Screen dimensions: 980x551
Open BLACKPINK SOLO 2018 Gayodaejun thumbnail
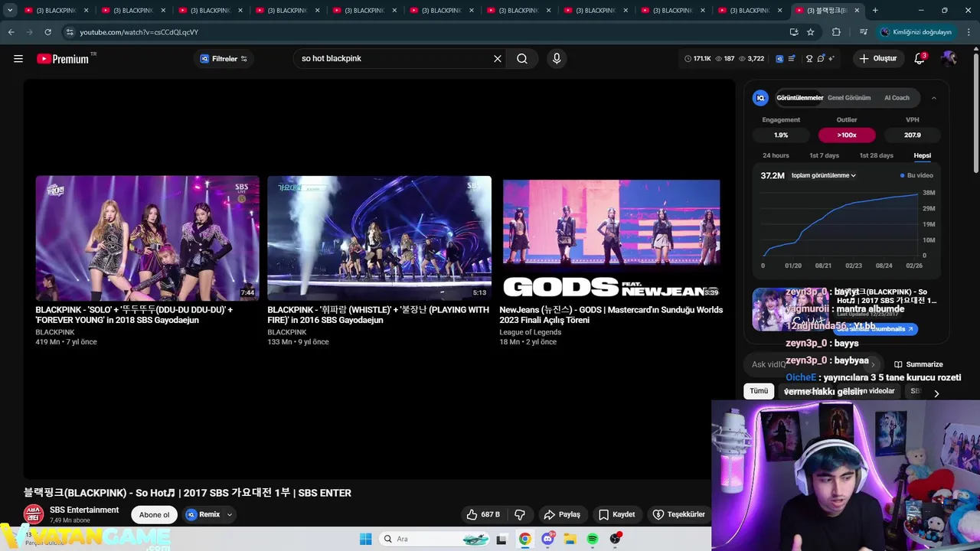click(x=147, y=238)
